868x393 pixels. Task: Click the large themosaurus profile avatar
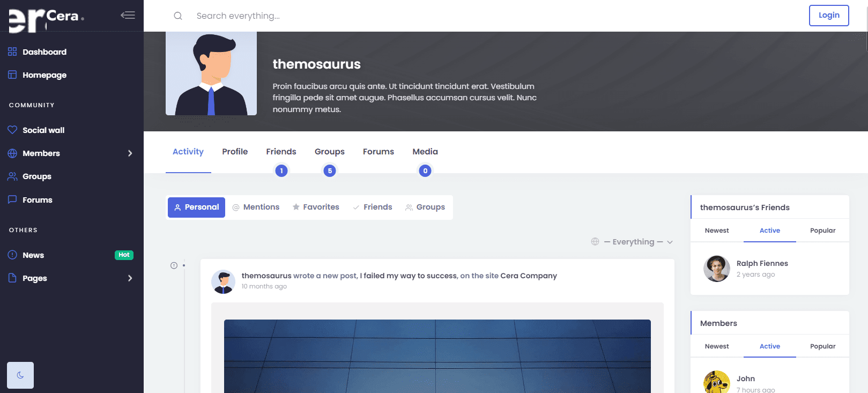coord(211,73)
